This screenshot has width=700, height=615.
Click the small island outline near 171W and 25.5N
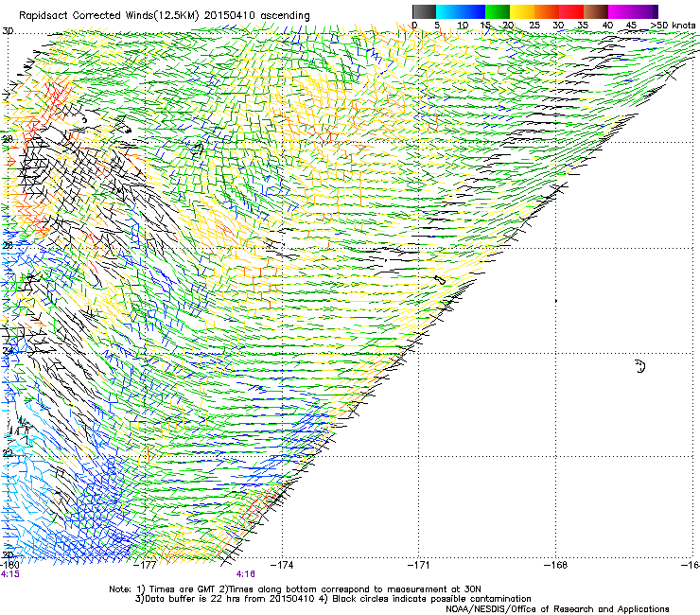pos(440,280)
